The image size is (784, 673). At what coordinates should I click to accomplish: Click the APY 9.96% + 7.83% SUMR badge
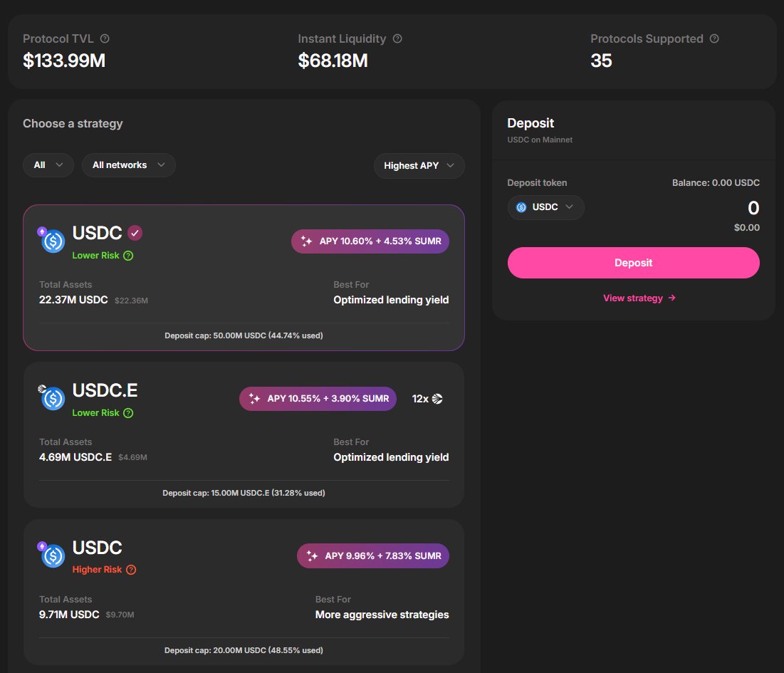373,556
